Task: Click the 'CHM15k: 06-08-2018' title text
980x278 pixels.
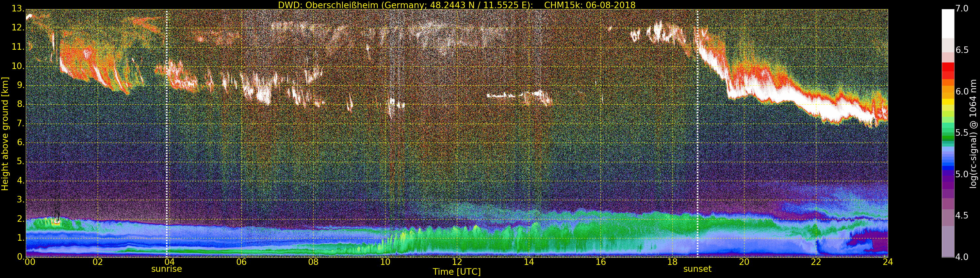Action: (590, 5)
